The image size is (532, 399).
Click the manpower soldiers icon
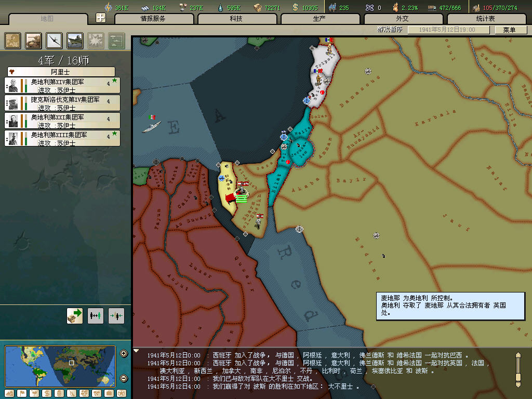point(332,7)
